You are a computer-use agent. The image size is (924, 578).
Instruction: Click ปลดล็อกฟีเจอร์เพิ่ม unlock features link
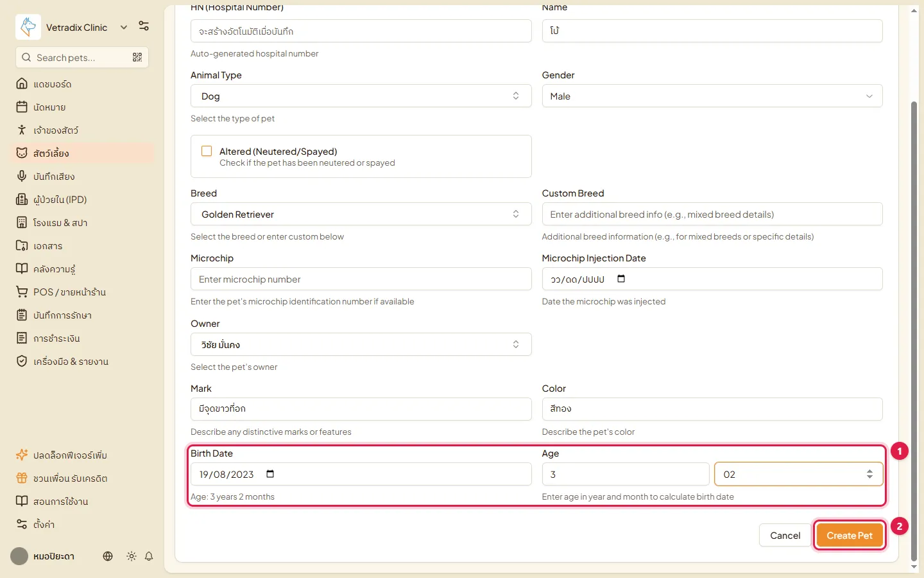coord(82,455)
